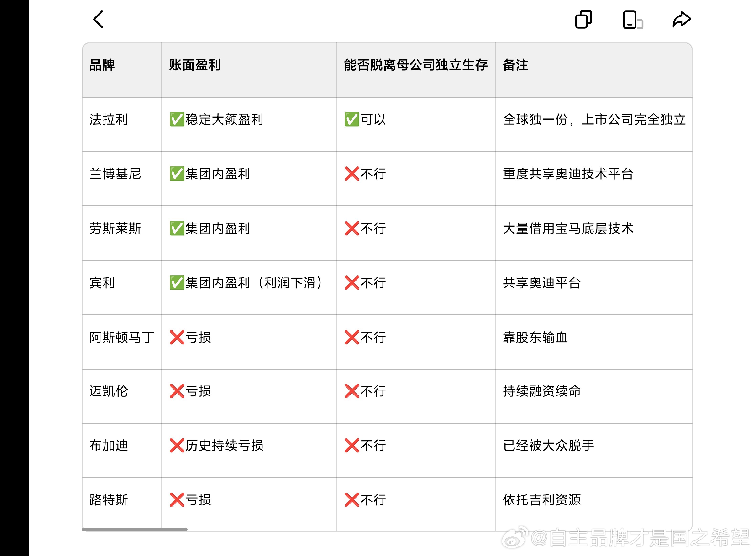
Task: Click the note 持续融资续命
Action: tap(541, 391)
